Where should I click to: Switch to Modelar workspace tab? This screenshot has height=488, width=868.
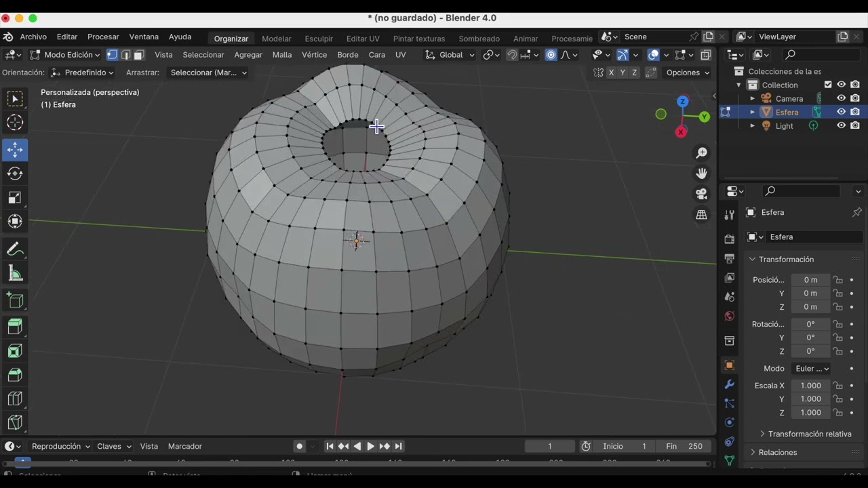click(277, 39)
